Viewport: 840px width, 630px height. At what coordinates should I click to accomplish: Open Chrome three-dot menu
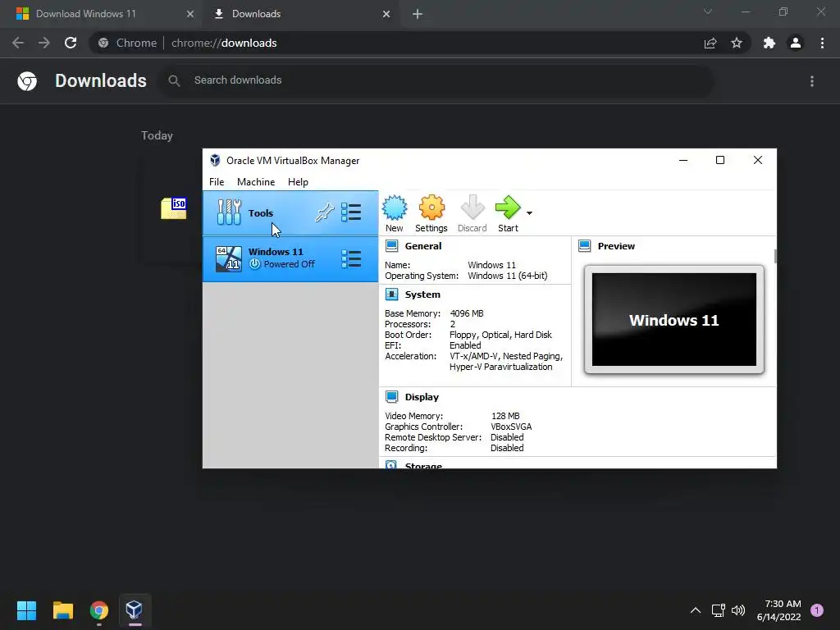coord(822,43)
